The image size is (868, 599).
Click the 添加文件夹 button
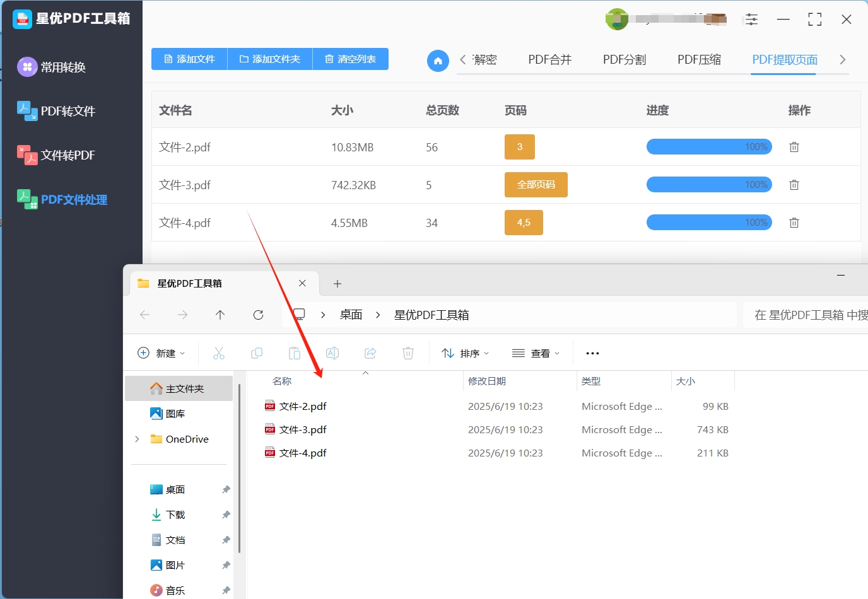coord(270,59)
